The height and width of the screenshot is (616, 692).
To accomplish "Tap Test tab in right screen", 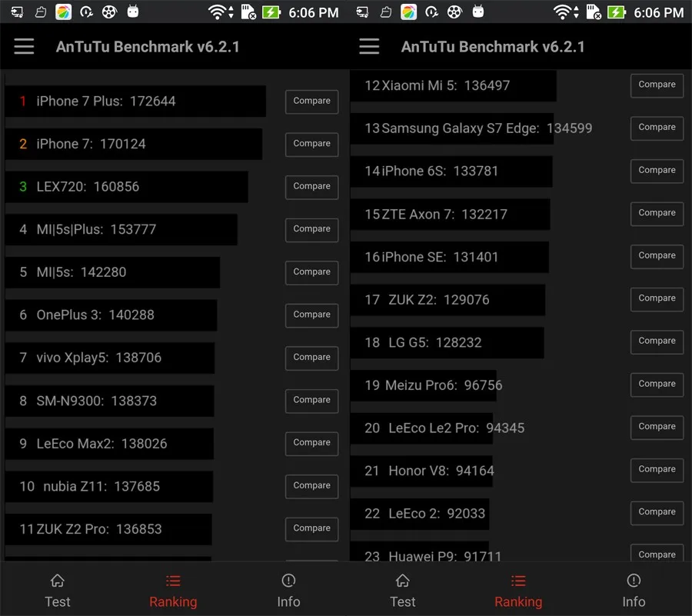I will [x=402, y=591].
